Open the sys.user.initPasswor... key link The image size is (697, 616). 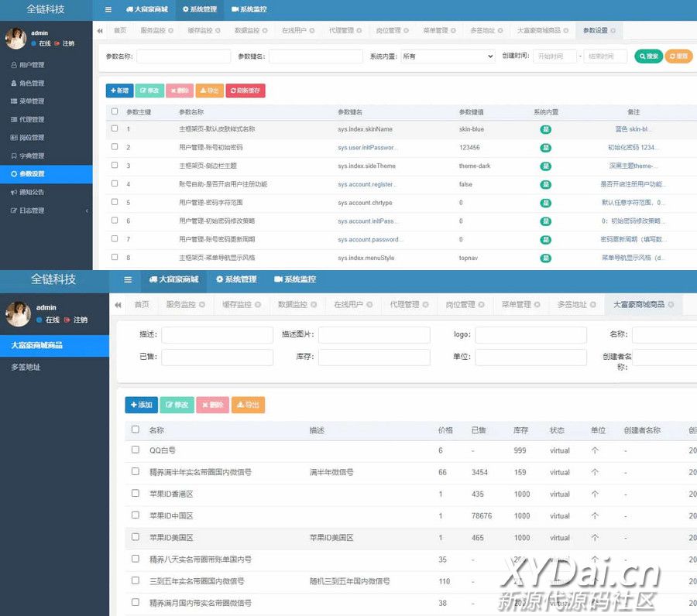[367, 147]
